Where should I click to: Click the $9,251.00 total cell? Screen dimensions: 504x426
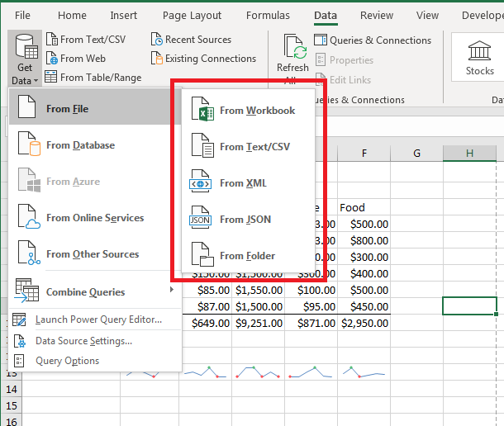coord(259,323)
